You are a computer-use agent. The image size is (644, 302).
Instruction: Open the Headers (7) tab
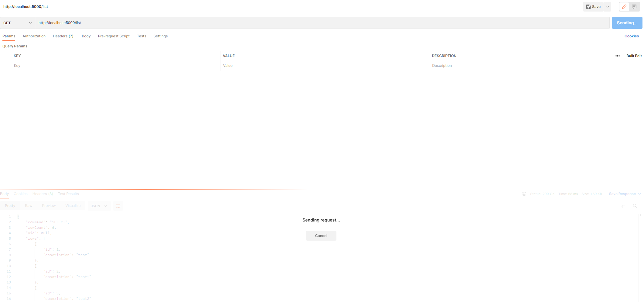[x=63, y=36]
